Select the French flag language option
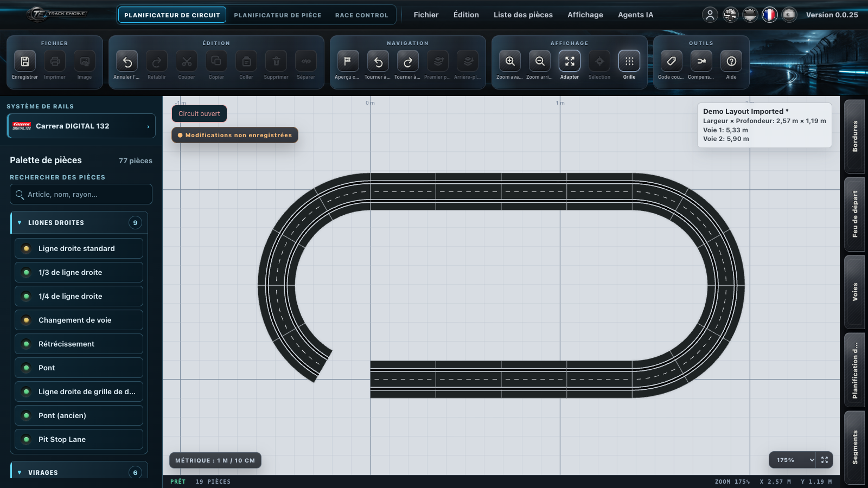 pyautogui.click(x=769, y=15)
